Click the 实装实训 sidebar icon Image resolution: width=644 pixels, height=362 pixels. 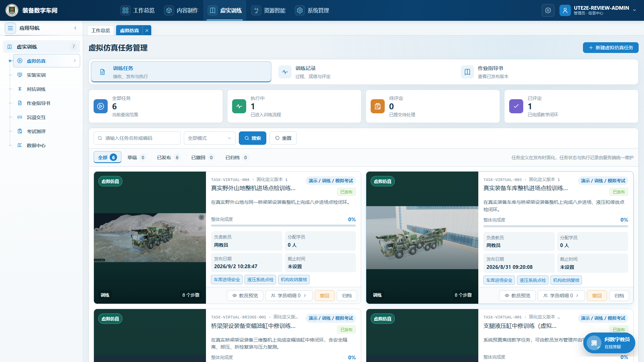point(20,75)
